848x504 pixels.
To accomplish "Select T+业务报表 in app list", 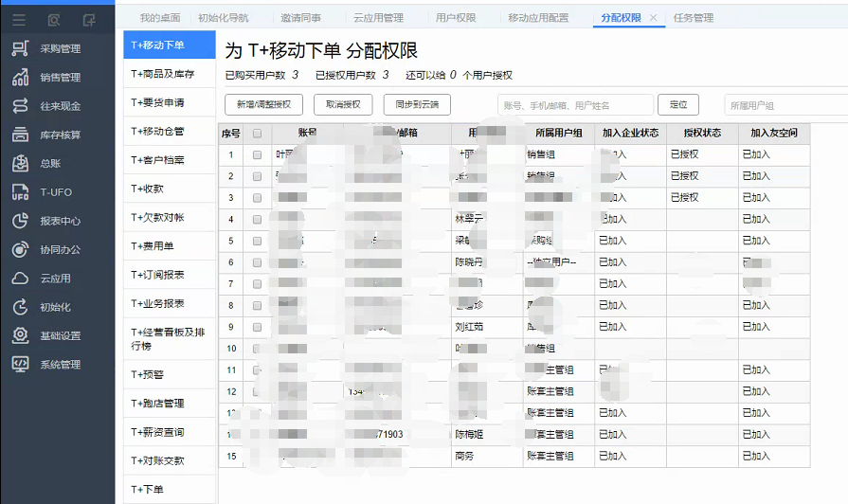I will coord(170,303).
